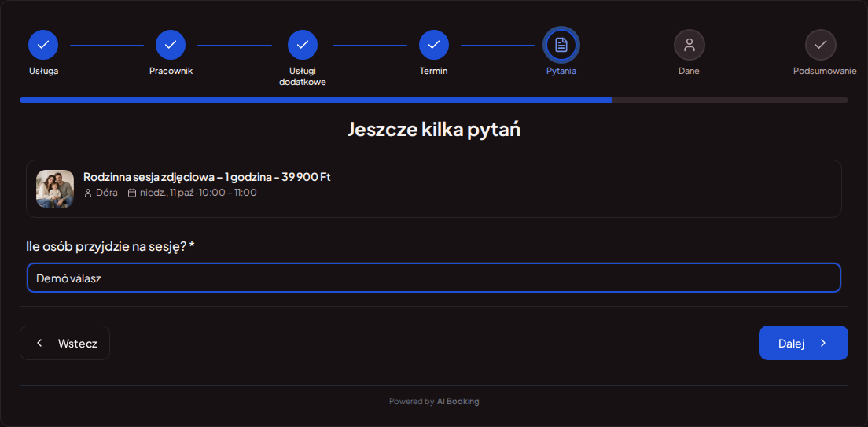The width and height of the screenshot is (868, 427).
Task: Open the Podsumowanie checkmark step icon
Action: pyautogui.click(x=820, y=45)
